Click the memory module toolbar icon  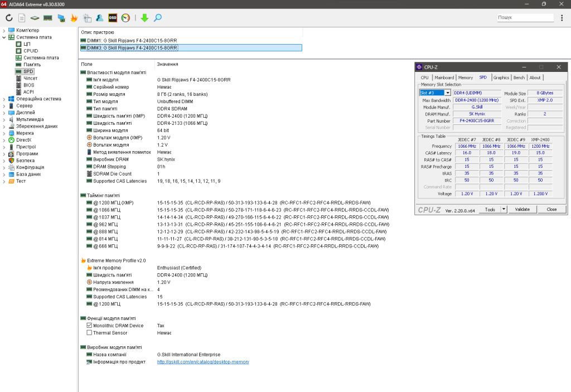48,18
